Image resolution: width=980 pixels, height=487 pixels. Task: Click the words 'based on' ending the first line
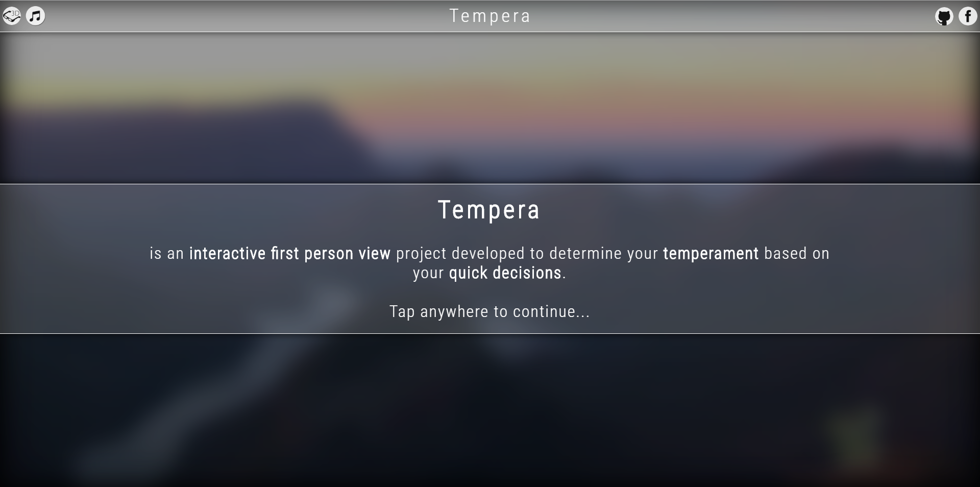pos(797,254)
